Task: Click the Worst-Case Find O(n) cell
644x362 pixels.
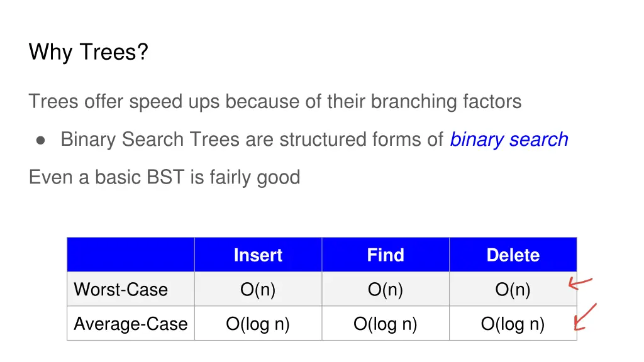Action: pyautogui.click(x=386, y=290)
